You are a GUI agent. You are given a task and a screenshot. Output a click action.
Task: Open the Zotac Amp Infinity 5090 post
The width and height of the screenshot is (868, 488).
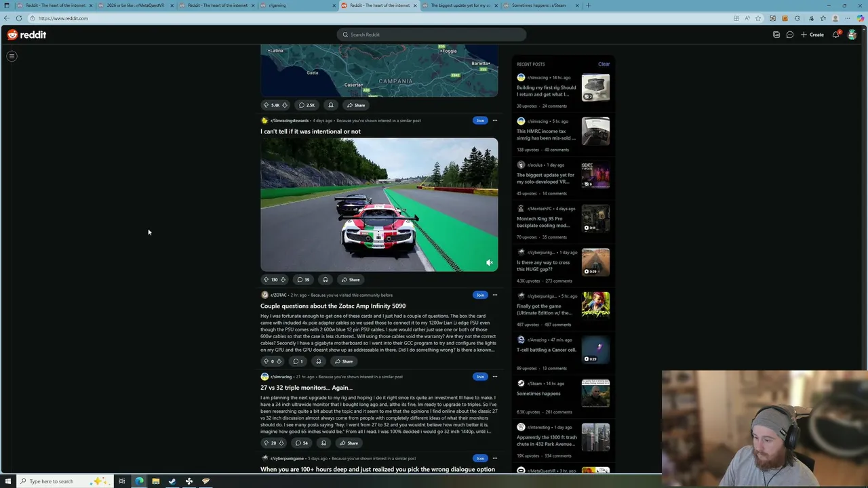click(333, 306)
